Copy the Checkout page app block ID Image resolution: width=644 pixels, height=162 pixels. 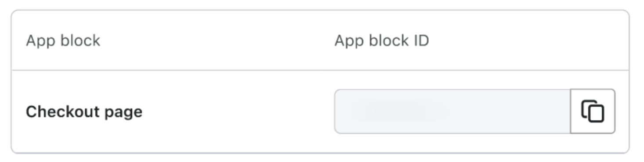coord(593,111)
